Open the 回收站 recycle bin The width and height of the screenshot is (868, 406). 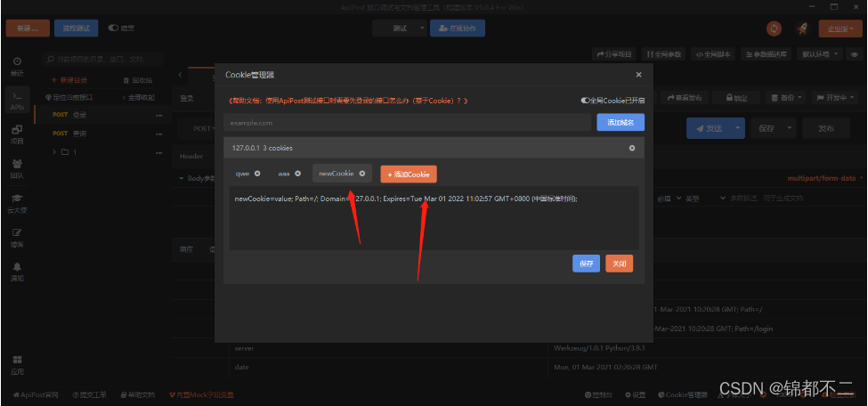(x=138, y=80)
